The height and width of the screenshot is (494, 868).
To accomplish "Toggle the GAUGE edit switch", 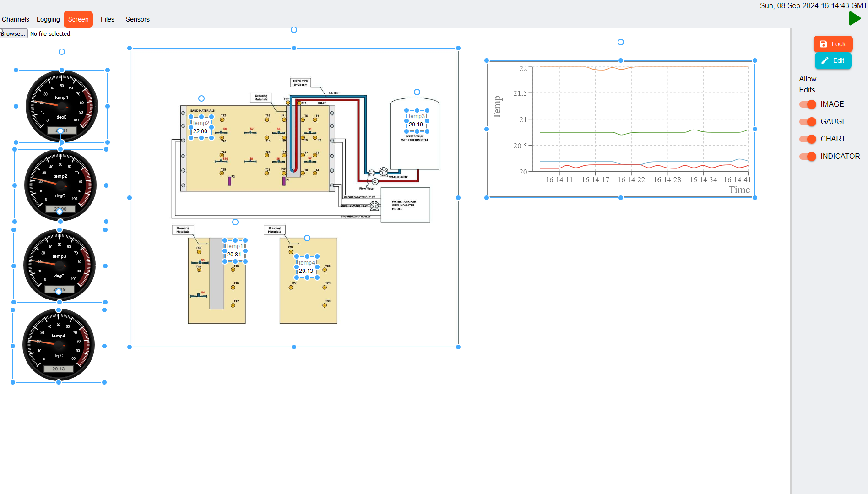I will click(x=808, y=122).
